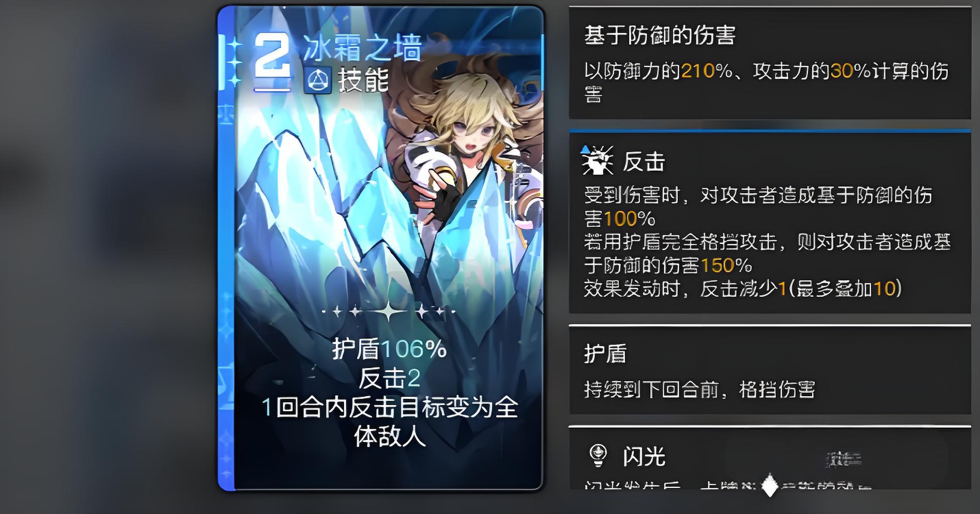Click the 闪光 keyword heading

point(644,456)
